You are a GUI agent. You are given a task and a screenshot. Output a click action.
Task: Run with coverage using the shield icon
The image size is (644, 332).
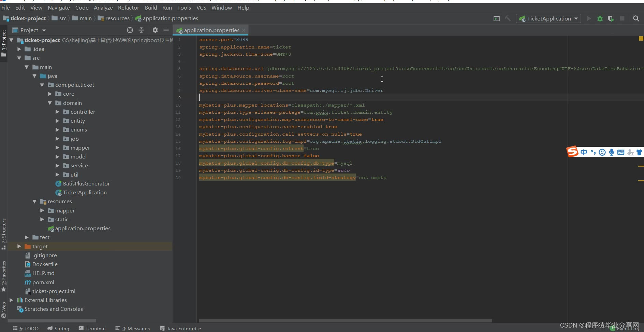click(x=611, y=18)
